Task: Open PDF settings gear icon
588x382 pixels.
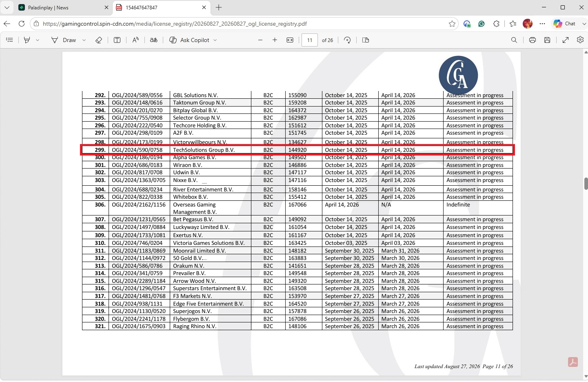Action: (580, 40)
